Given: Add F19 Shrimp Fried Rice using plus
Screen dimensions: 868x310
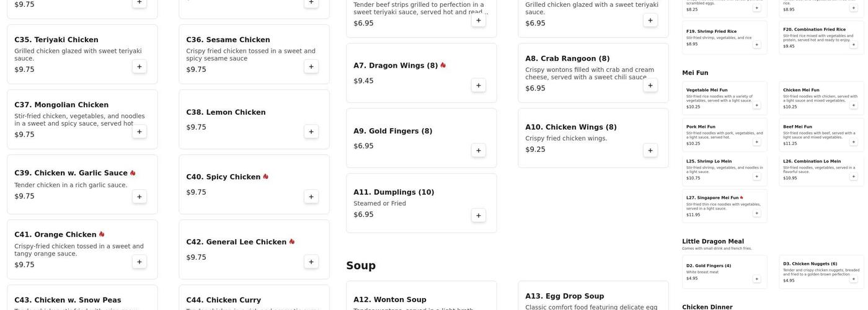Looking at the screenshot, I should 756,45.
